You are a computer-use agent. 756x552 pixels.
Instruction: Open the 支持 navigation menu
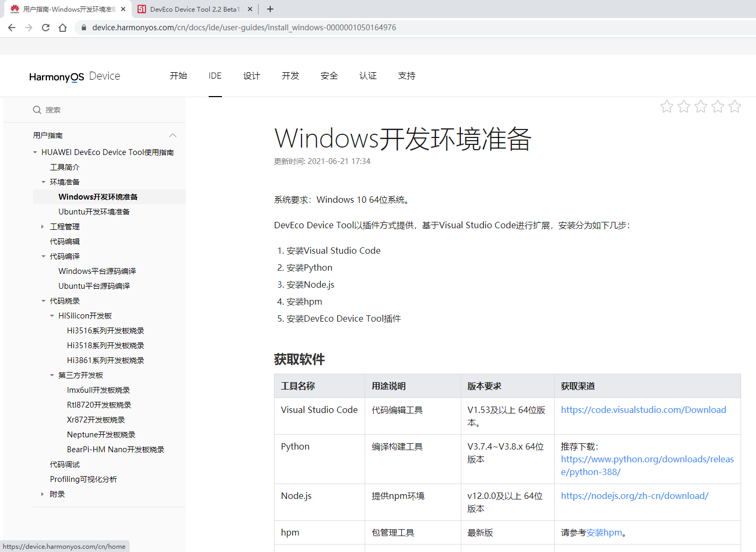point(407,76)
